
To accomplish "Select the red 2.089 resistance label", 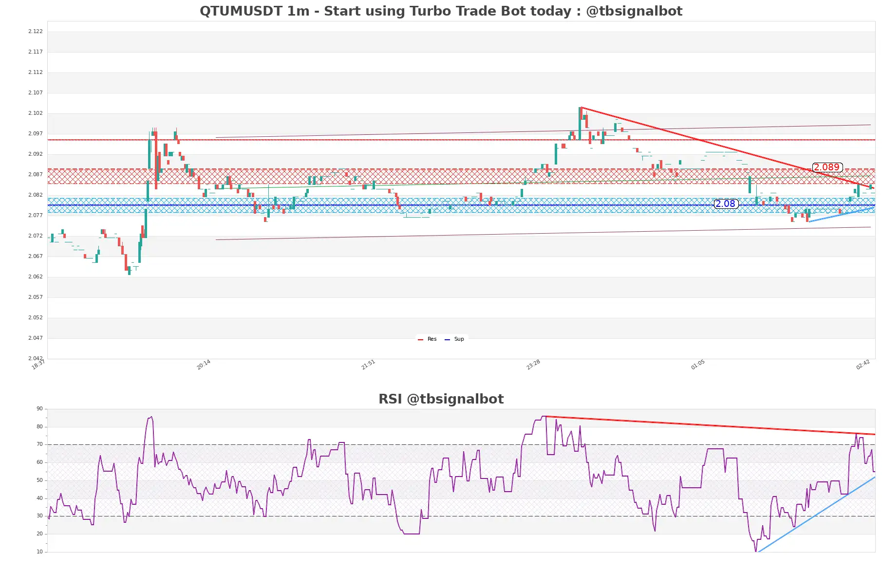I will point(827,167).
